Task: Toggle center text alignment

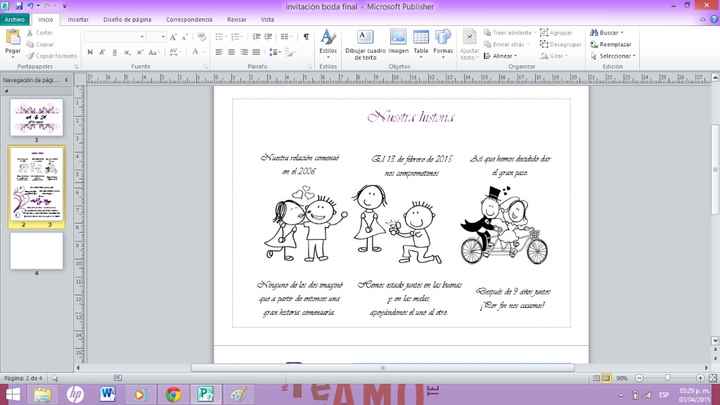Action: click(x=231, y=52)
